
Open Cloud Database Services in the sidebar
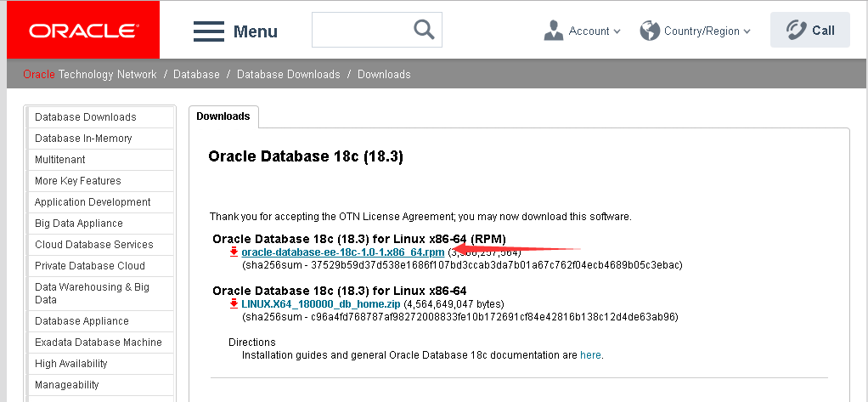pos(101,244)
